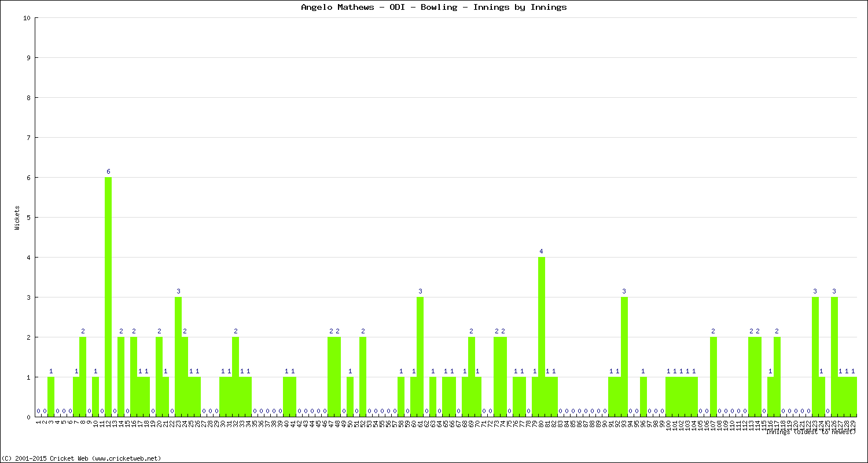Click the y-axis tick label '8'
Screen dimensions: 868x463
click(x=28, y=98)
